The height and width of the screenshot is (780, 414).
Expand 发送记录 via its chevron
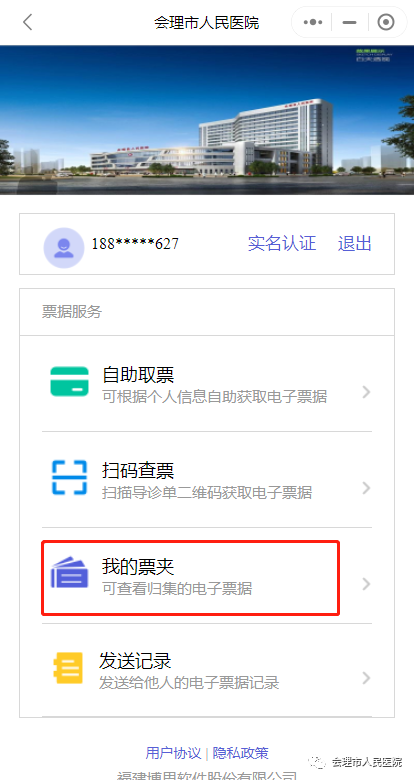367,678
